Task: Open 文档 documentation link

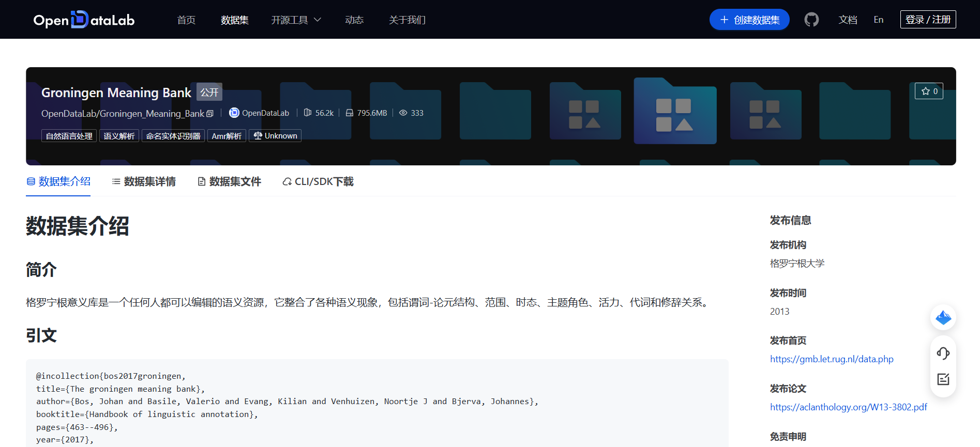Action: 848,20
